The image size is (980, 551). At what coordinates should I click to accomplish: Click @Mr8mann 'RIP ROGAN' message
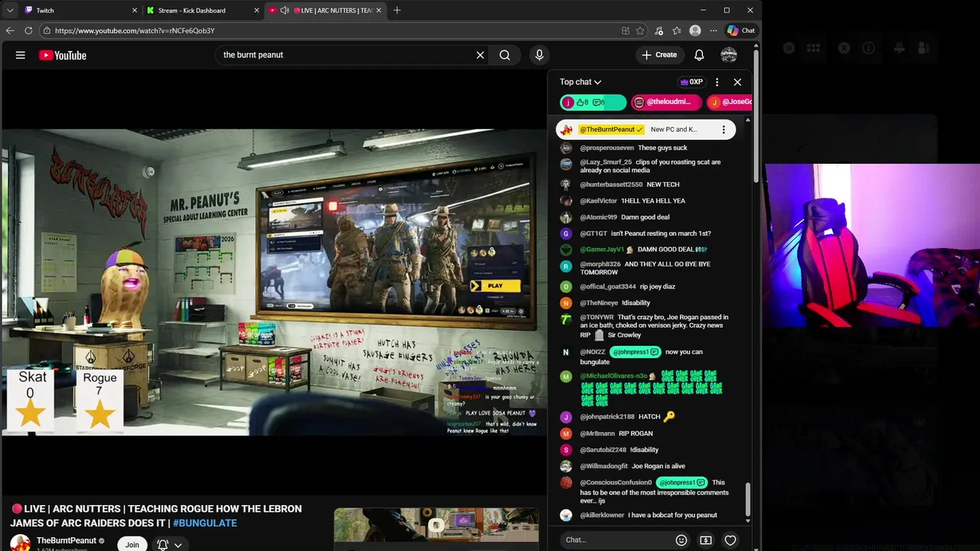(x=616, y=434)
